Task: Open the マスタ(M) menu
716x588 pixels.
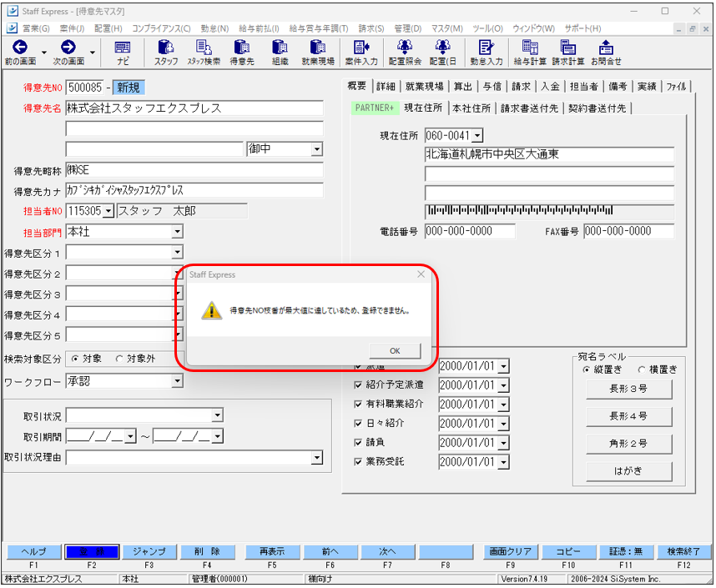Action: (447, 28)
